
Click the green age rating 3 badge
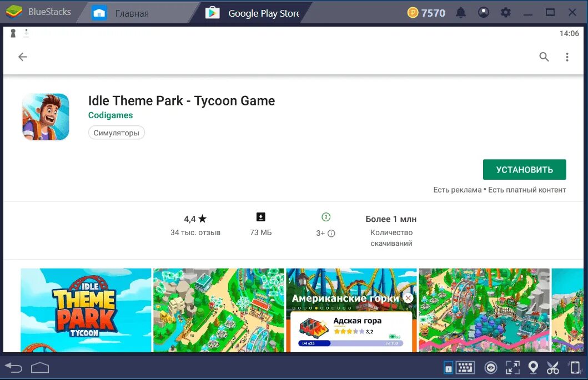326,217
